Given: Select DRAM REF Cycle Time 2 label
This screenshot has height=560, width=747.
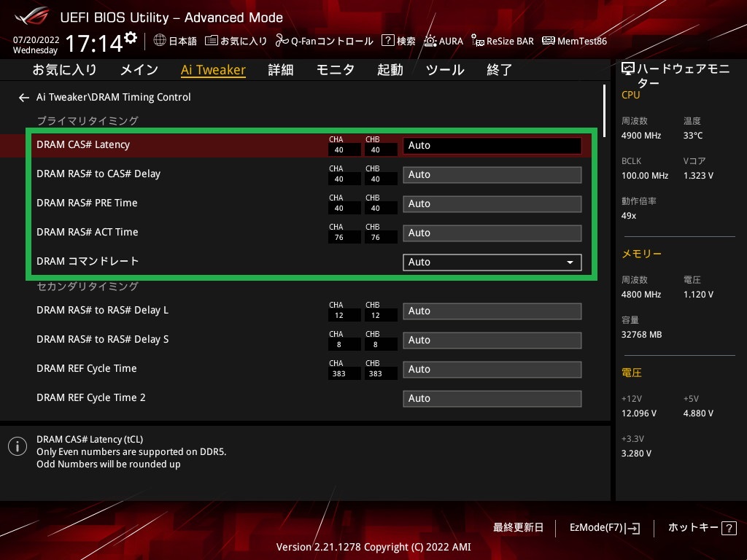Looking at the screenshot, I should [x=91, y=397].
